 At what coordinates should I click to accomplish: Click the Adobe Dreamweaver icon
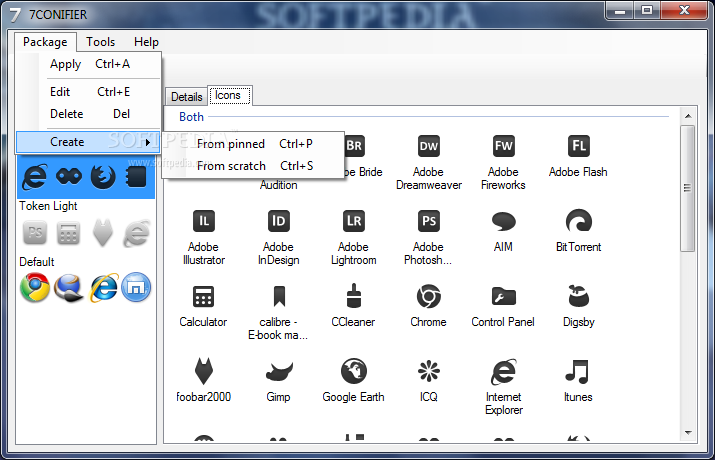[x=429, y=146]
